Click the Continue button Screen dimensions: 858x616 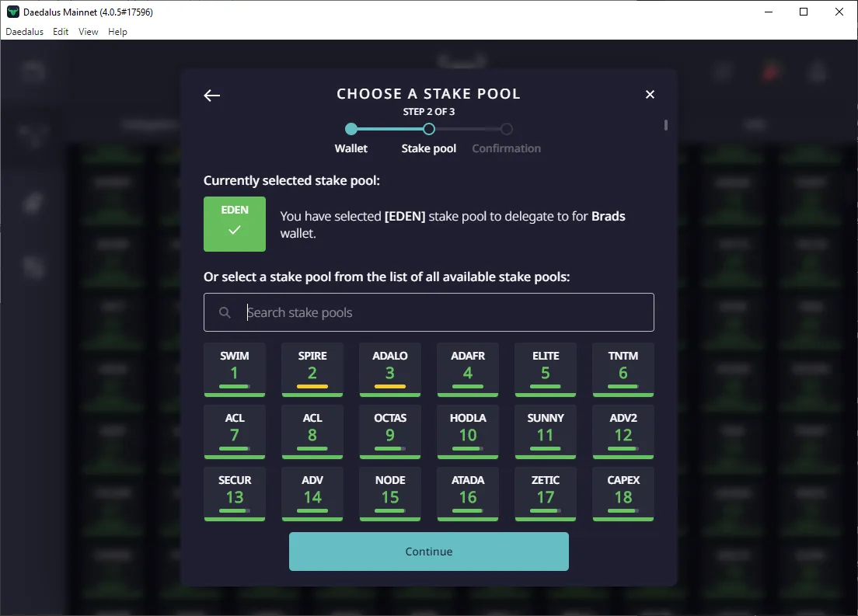tap(428, 552)
